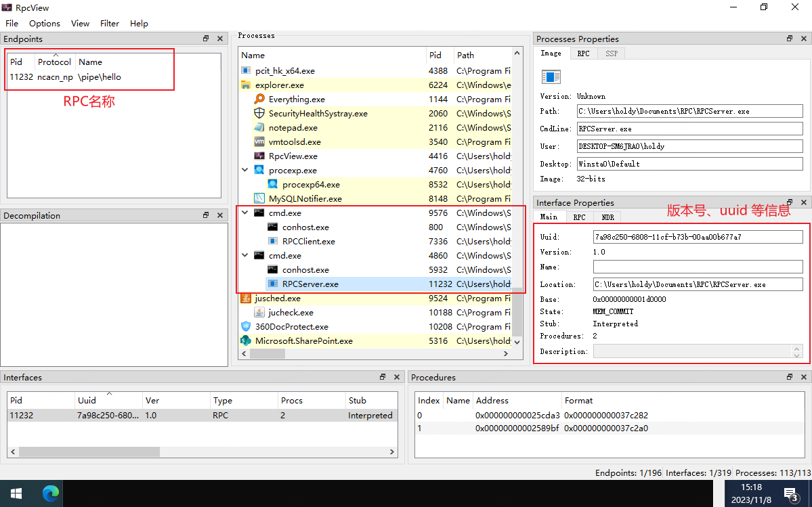
Task: Open the SSP tab in Processes Properties
Action: pos(611,53)
